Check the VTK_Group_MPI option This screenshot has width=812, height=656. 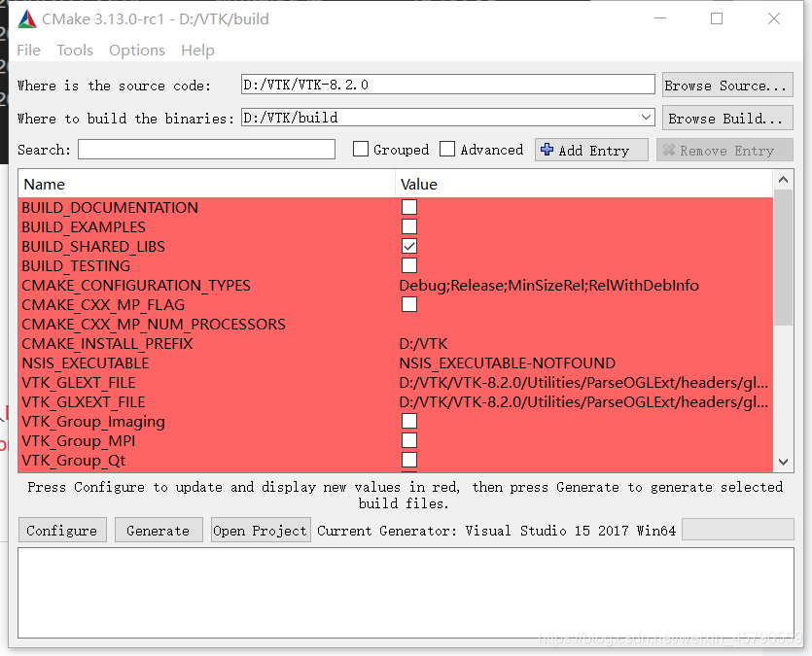(409, 440)
